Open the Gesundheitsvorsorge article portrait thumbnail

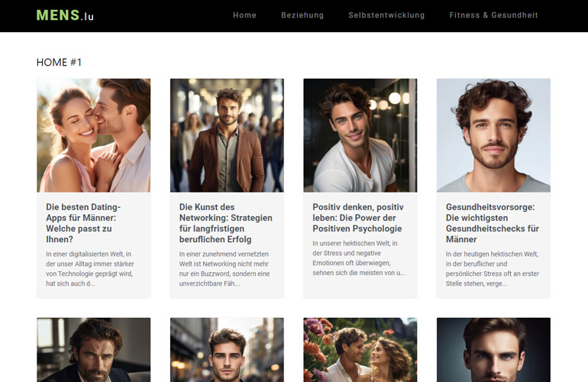[x=493, y=135]
